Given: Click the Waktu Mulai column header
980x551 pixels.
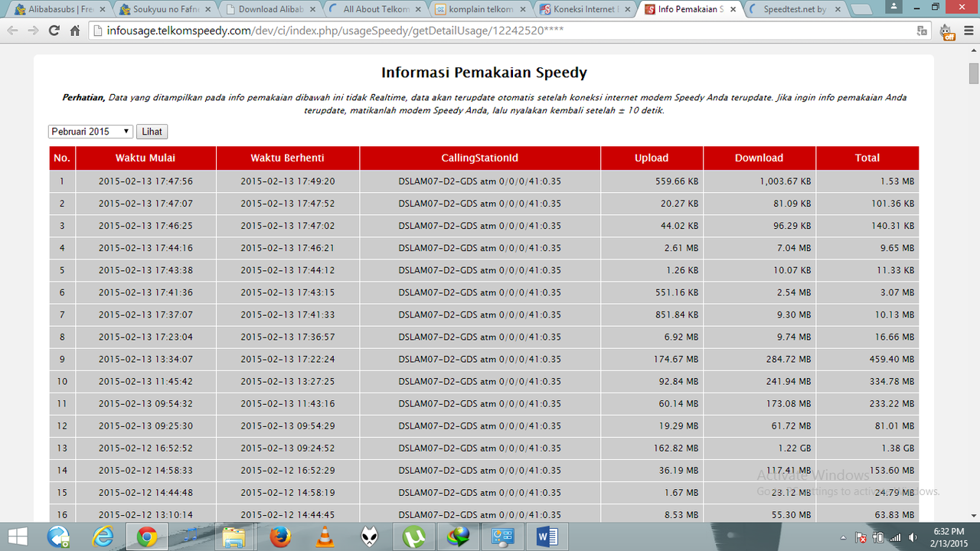Looking at the screenshot, I should click(x=145, y=158).
